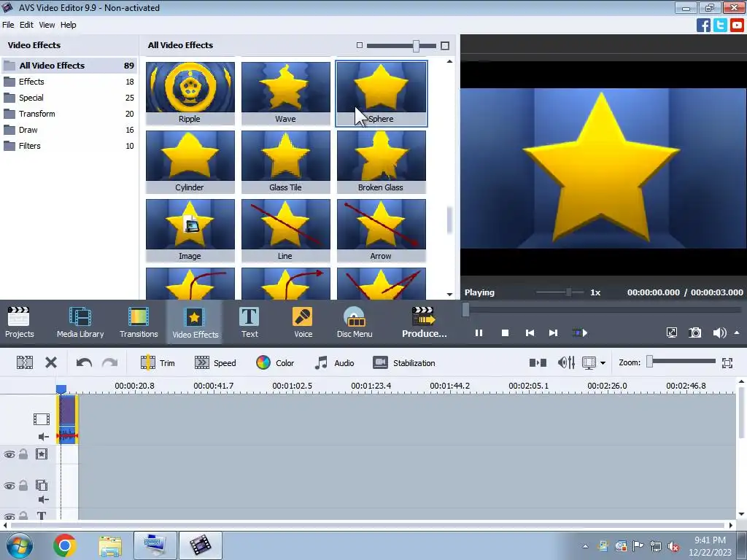Click the zoom to fit timeline icon
The image size is (747, 560).
coord(727,363)
